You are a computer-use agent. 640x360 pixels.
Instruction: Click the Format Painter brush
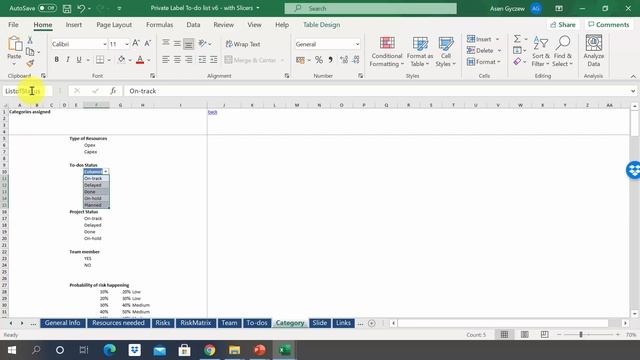click(x=30, y=63)
